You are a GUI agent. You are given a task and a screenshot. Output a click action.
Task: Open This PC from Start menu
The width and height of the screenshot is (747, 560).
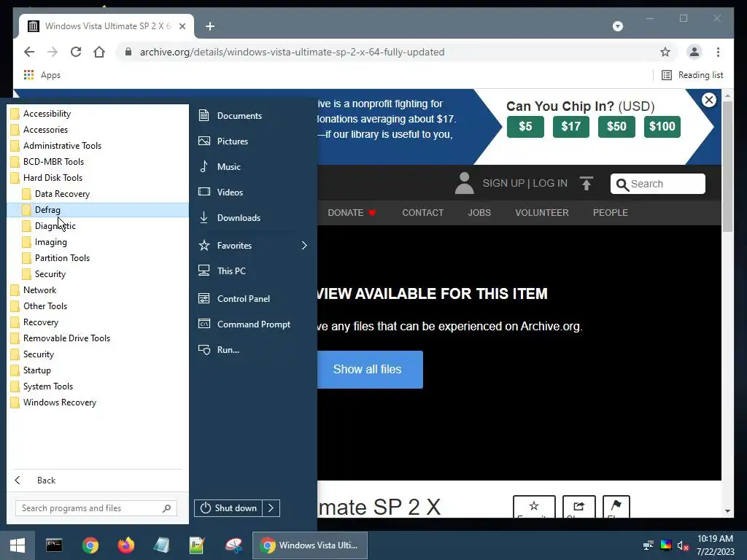pyautogui.click(x=231, y=271)
